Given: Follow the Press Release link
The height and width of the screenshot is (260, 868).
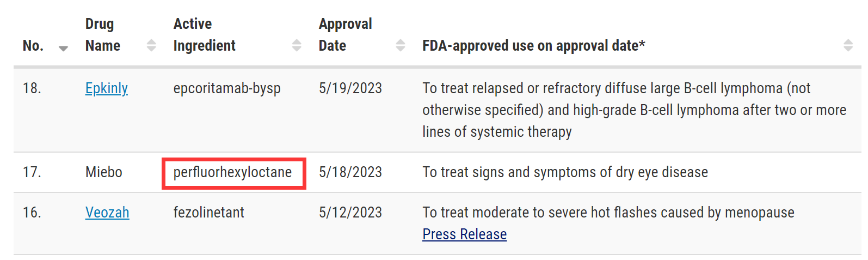Looking at the screenshot, I should point(464,234).
